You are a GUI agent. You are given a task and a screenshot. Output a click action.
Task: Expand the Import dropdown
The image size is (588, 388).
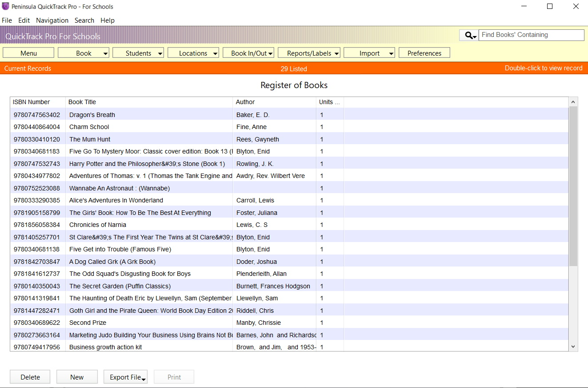(x=369, y=53)
